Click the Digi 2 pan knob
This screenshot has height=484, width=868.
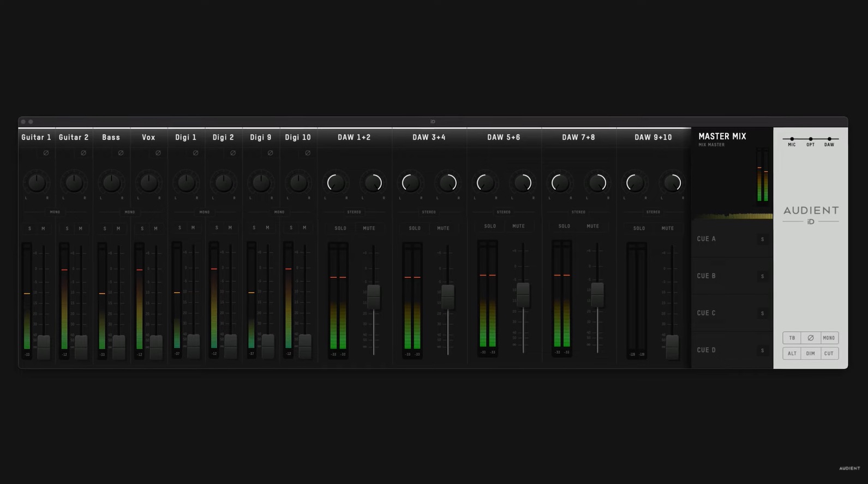[x=223, y=183]
